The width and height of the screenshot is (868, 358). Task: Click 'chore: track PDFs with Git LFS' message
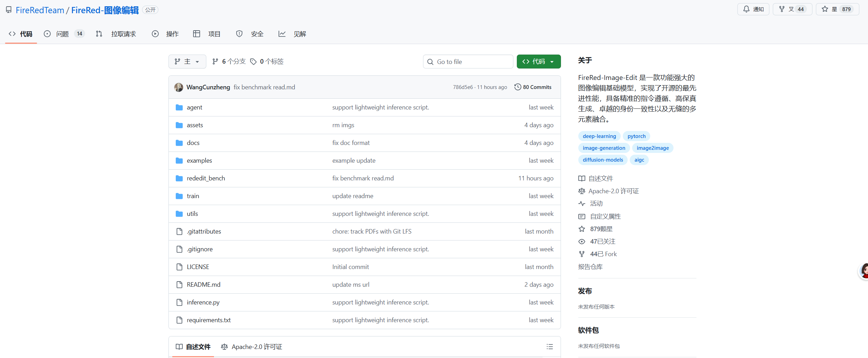point(372,231)
